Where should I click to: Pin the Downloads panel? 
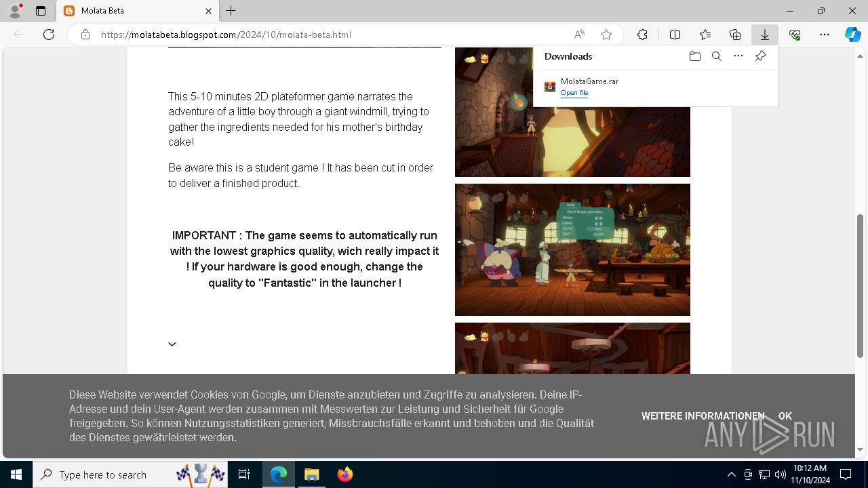coord(760,56)
